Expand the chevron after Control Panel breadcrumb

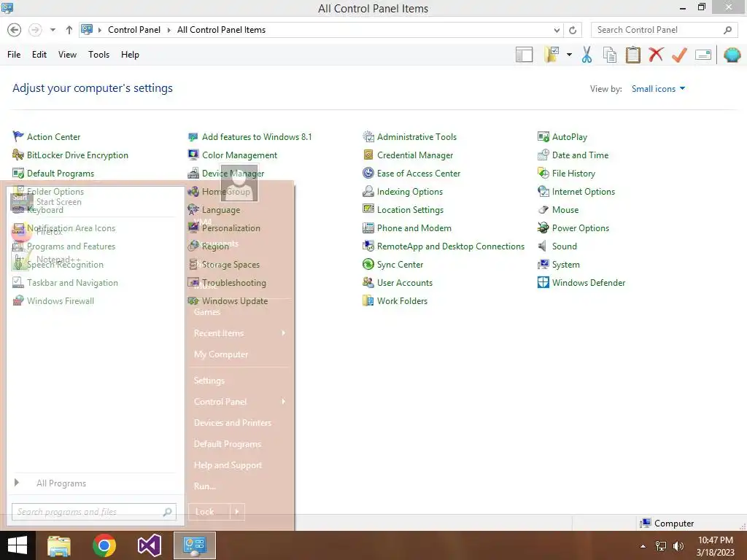click(169, 30)
